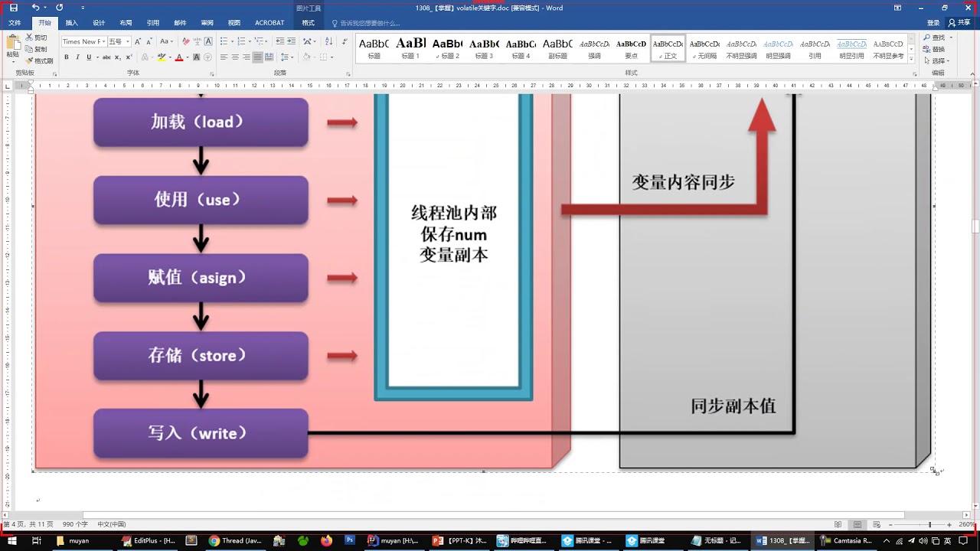980x551 pixels.
Task: Apply the 无间隔 no-spacing style
Action: point(704,48)
